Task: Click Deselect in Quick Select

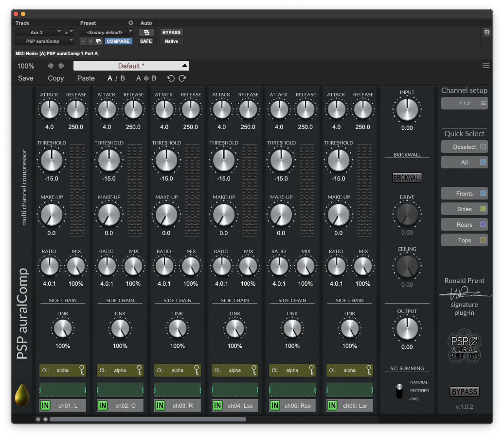Action: (465, 146)
